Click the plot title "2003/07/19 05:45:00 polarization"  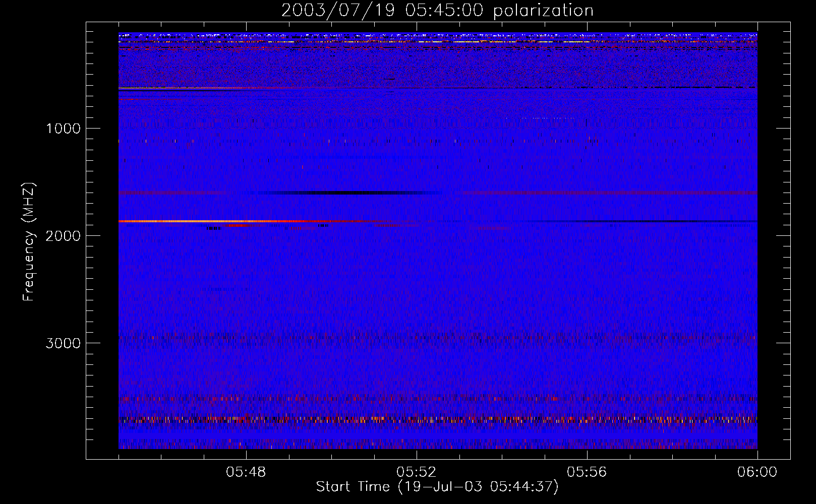(x=437, y=11)
